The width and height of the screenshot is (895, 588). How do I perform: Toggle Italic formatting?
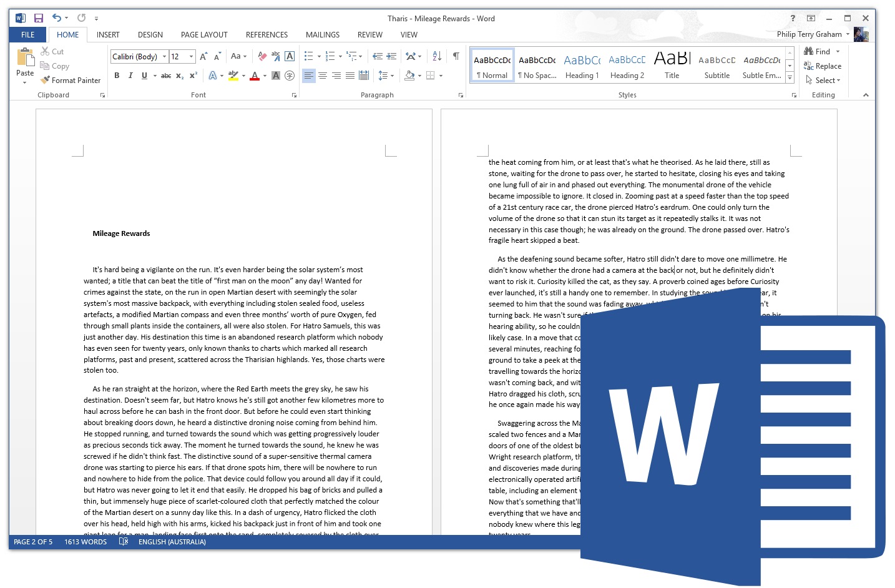(130, 76)
